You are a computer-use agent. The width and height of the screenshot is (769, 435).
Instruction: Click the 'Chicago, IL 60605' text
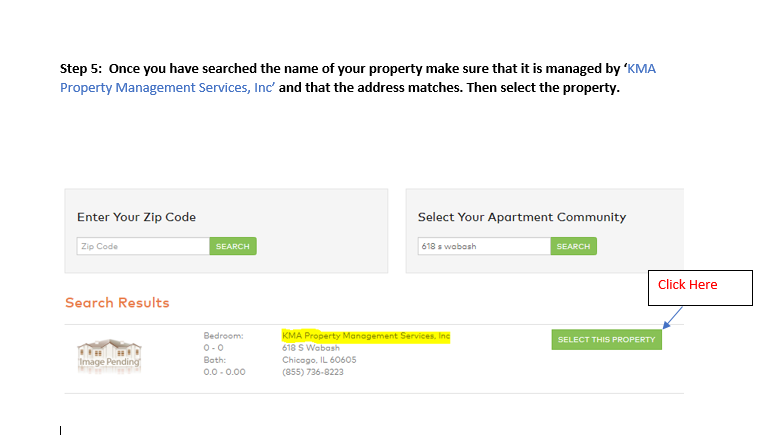[x=319, y=360]
